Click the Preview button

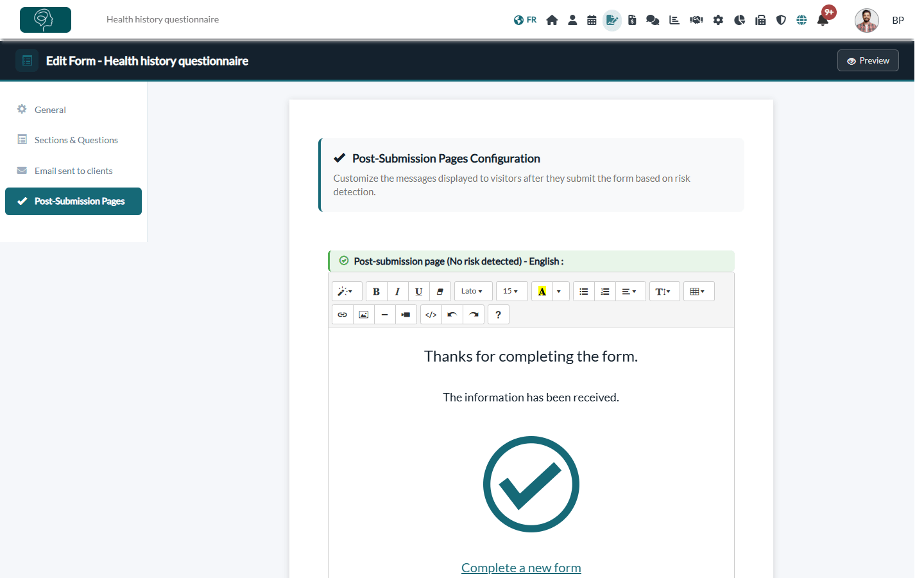click(868, 60)
